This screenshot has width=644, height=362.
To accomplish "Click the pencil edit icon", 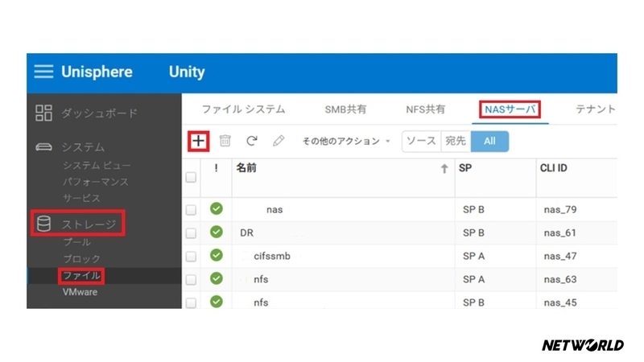I will (x=279, y=141).
